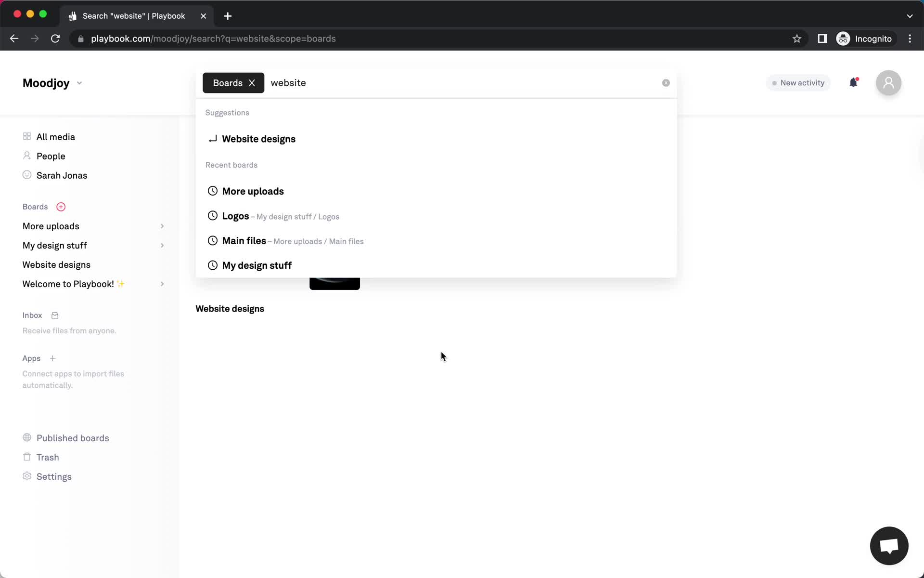This screenshot has width=924, height=578.
Task: Expand the Welcome to Playbook board
Action: click(161, 284)
